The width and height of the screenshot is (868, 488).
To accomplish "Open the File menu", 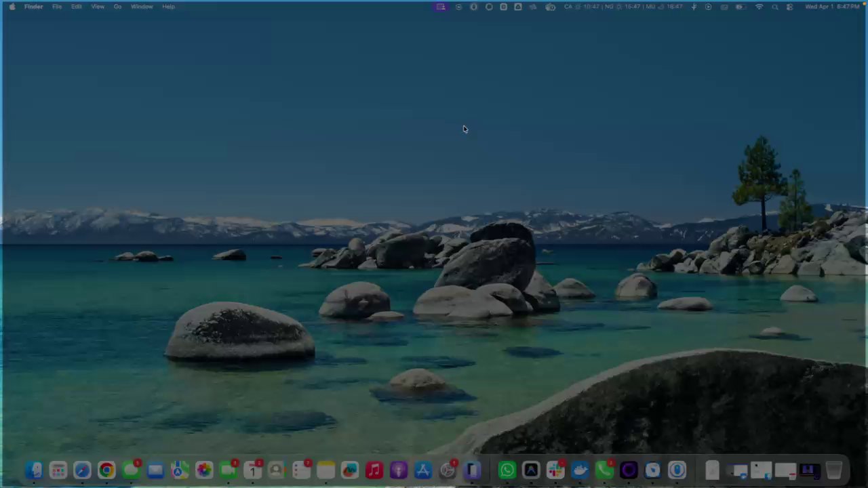I will 57,7.
